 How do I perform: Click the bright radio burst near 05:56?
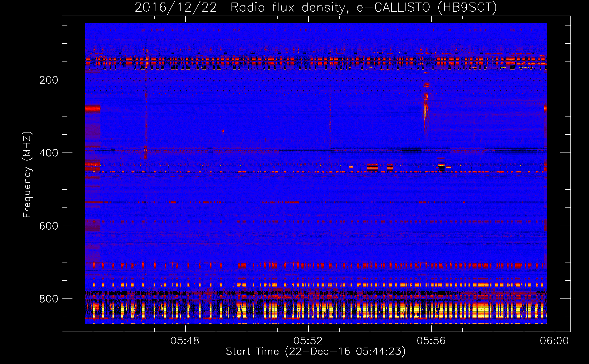(426, 107)
